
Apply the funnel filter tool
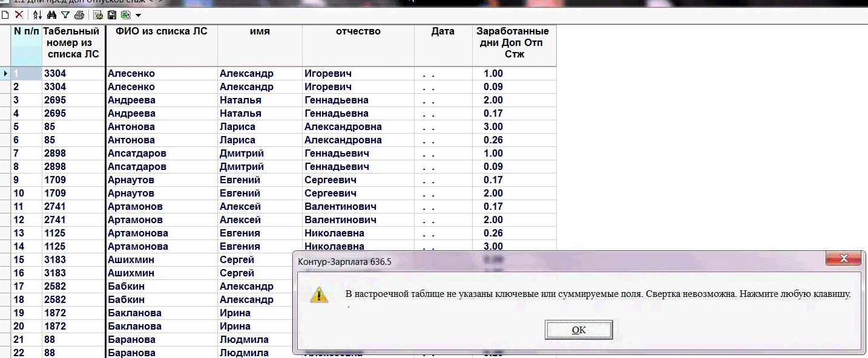tap(65, 15)
